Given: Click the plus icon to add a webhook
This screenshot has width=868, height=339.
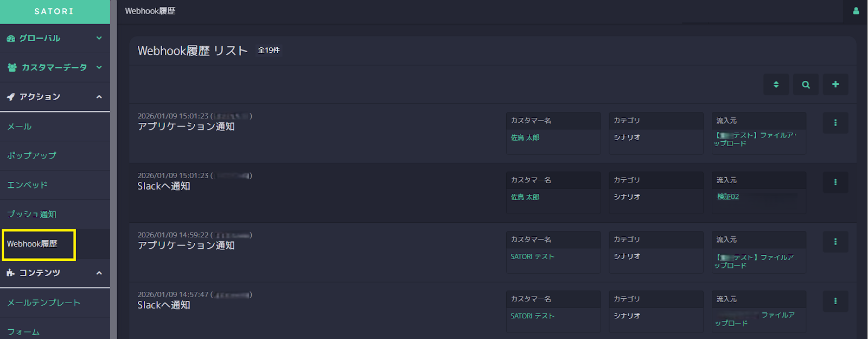Looking at the screenshot, I should 835,84.
